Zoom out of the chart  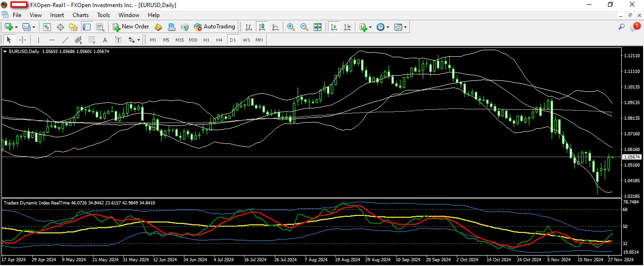pos(304,27)
